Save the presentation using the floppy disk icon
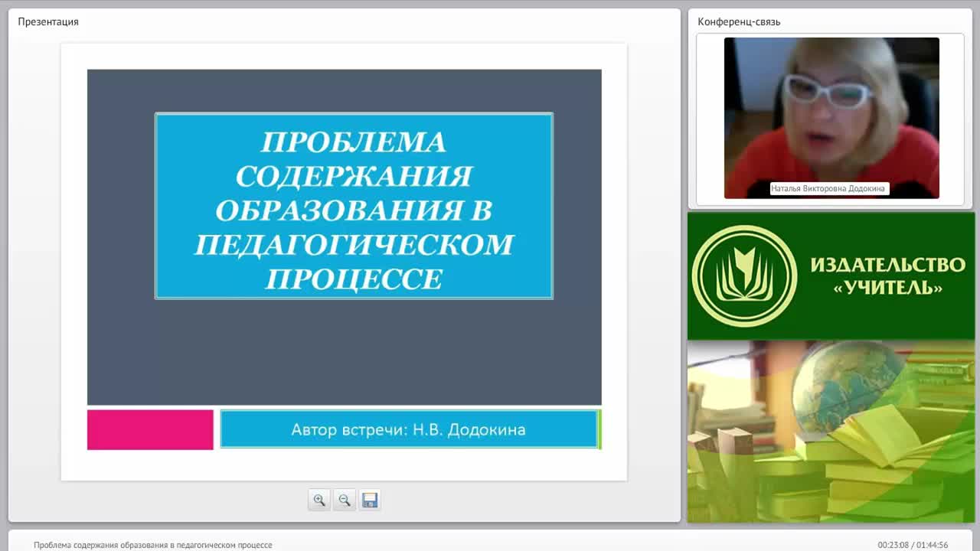Image resolution: width=980 pixels, height=551 pixels. 370,500
